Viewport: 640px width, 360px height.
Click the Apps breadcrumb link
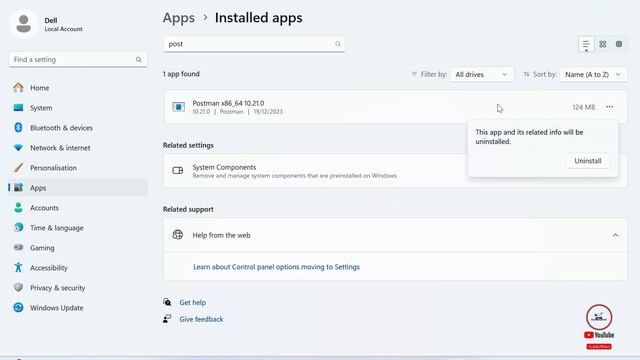(x=179, y=18)
